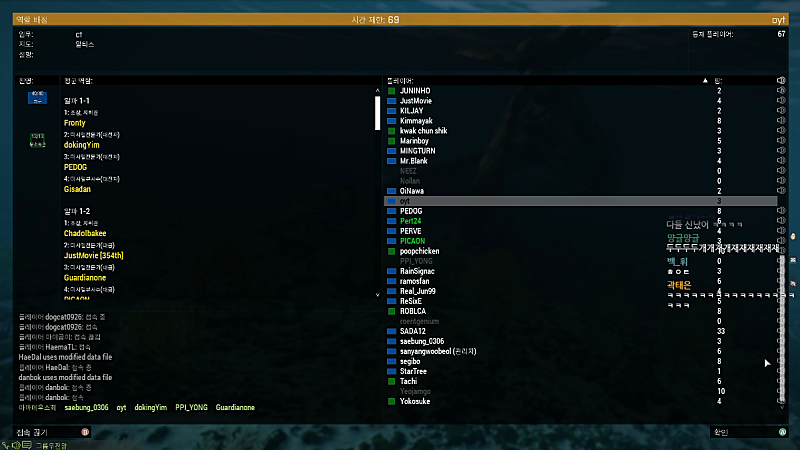Select RainSignac in player list

pyautogui.click(x=417, y=271)
